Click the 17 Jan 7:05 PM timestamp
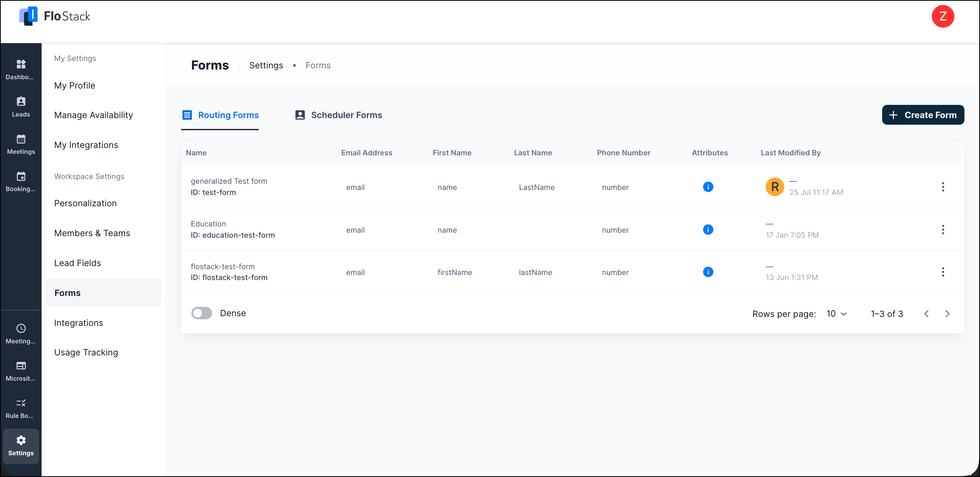This screenshot has width=980, height=477. click(x=792, y=235)
